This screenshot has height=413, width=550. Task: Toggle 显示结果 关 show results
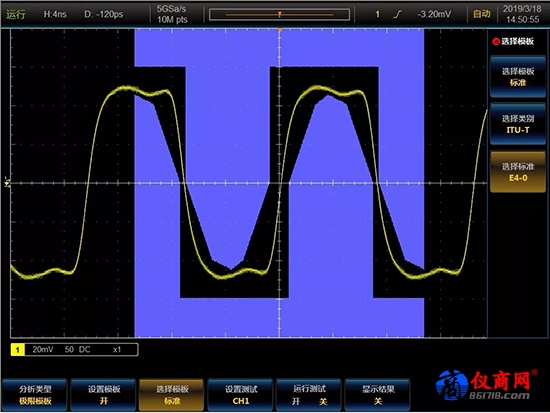(378, 394)
